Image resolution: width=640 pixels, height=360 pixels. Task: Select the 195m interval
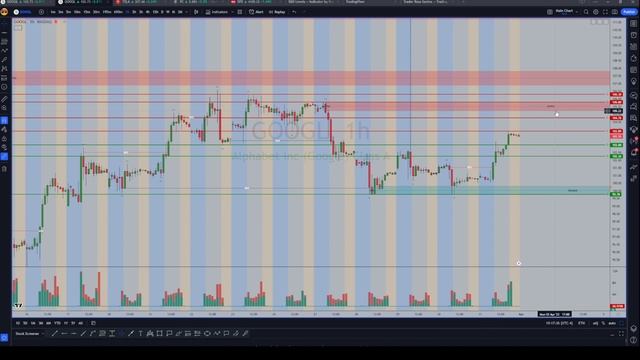point(107,12)
